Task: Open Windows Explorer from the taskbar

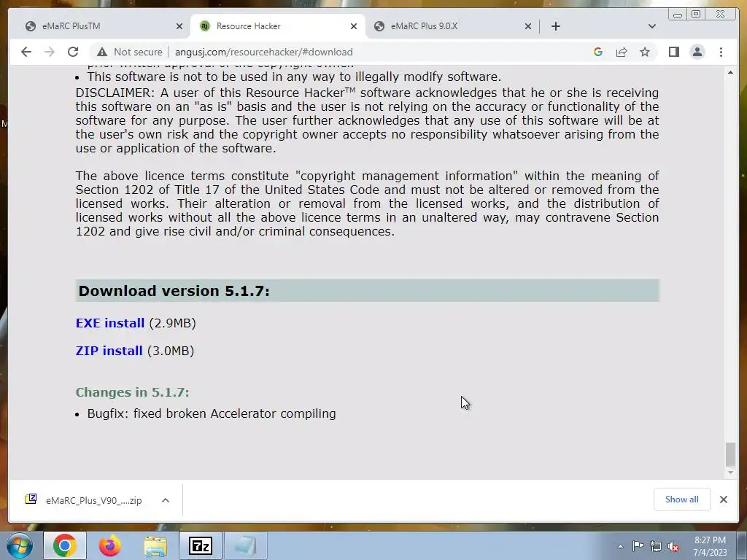Action: (155, 545)
